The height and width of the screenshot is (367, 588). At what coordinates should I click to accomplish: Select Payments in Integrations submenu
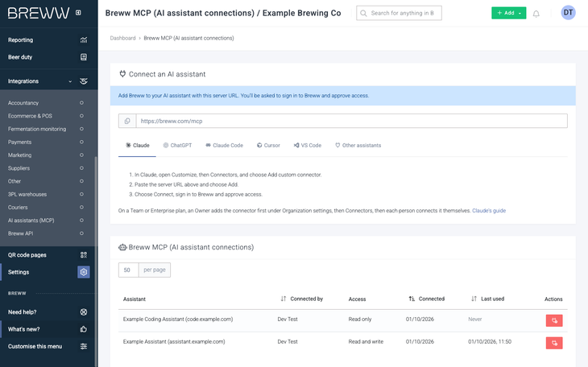tap(19, 142)
